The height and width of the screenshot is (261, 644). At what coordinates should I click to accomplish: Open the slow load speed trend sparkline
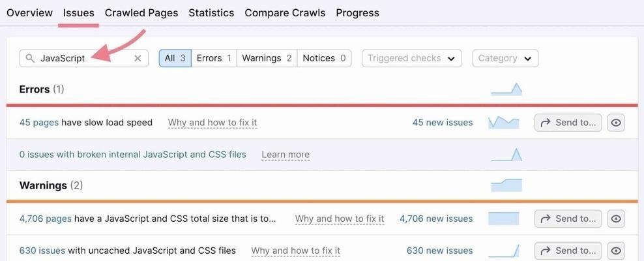pos(504,123)
